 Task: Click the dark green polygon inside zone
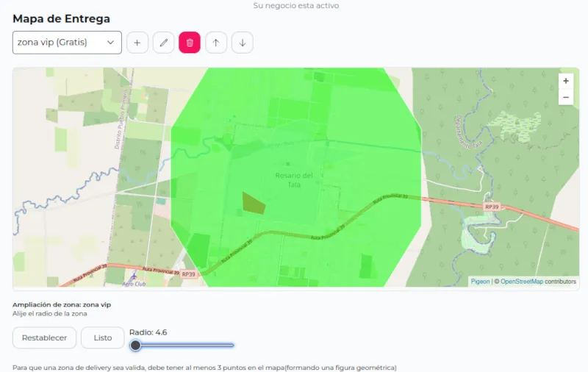(x=254, y=203)
